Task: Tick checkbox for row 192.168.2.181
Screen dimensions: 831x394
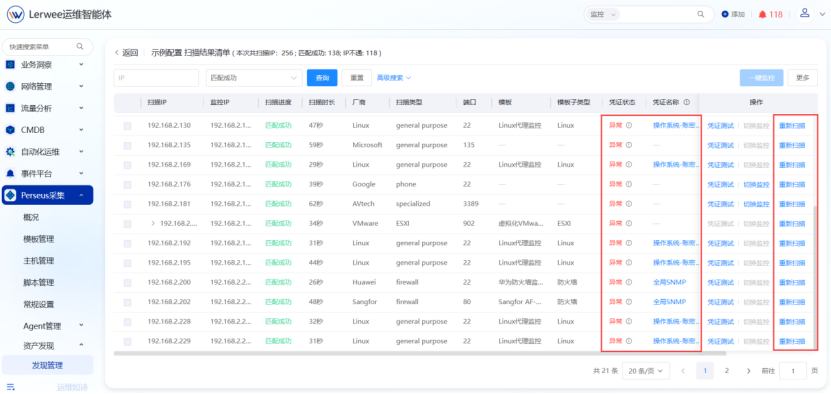Action: click(127, 205)
